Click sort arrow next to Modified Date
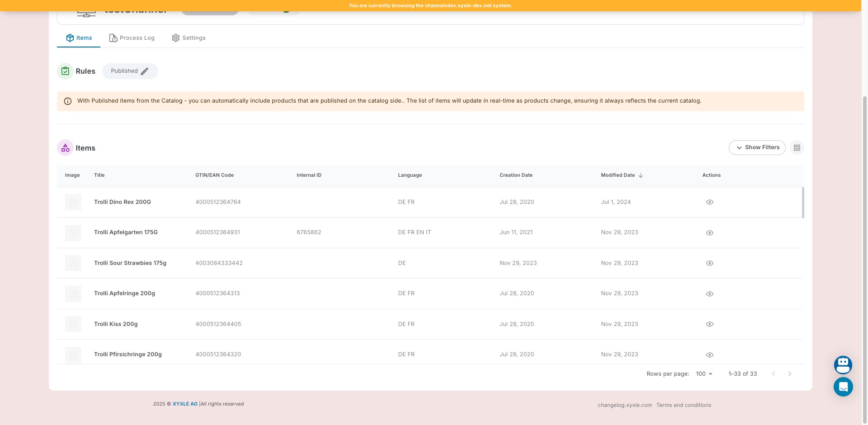This screenshot has height=425, width=868. click(x=641, y=175)
